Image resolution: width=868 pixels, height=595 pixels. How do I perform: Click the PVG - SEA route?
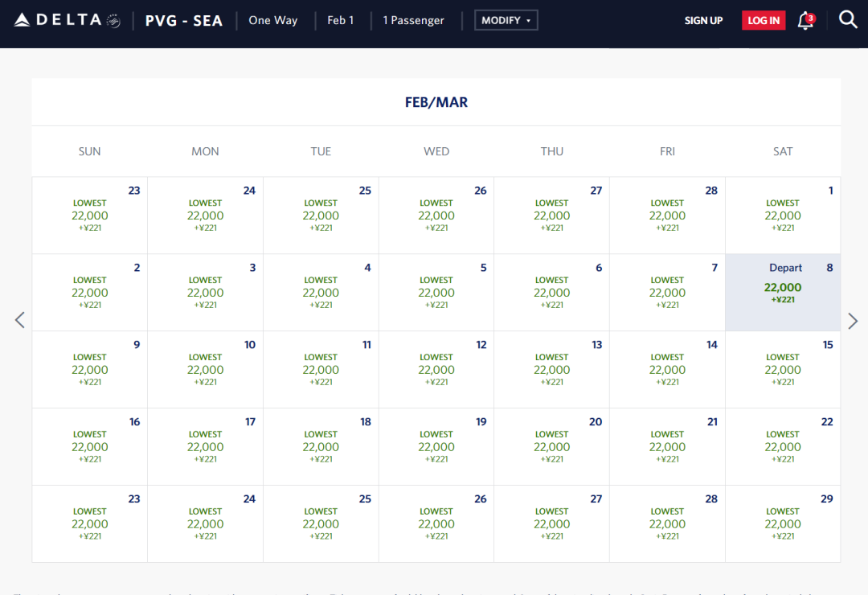(184, 21)
